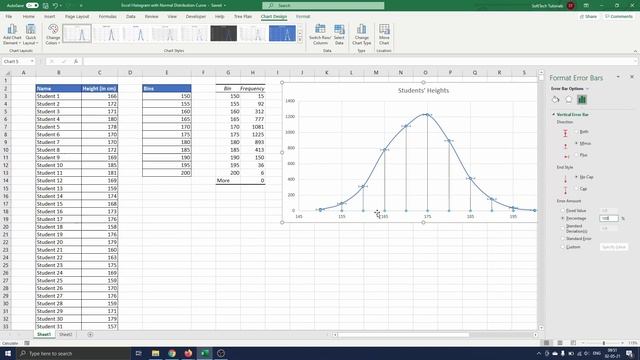
Task: Click the Save icon in title bar
Action: [x=45, y=5]
